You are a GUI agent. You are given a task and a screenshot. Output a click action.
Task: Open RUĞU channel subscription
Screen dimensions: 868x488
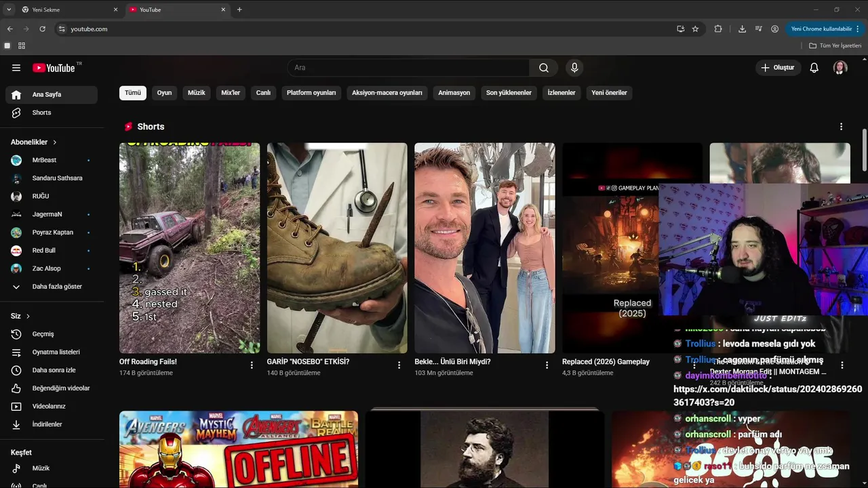click(52, 197)
